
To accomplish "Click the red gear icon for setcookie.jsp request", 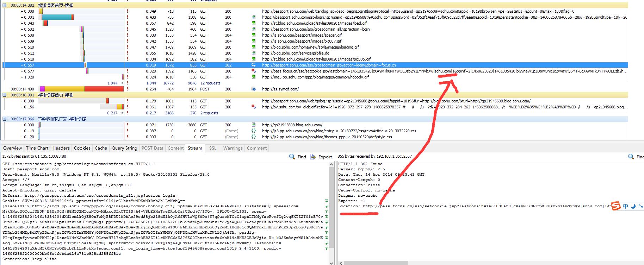I will (x=253, y=71).
